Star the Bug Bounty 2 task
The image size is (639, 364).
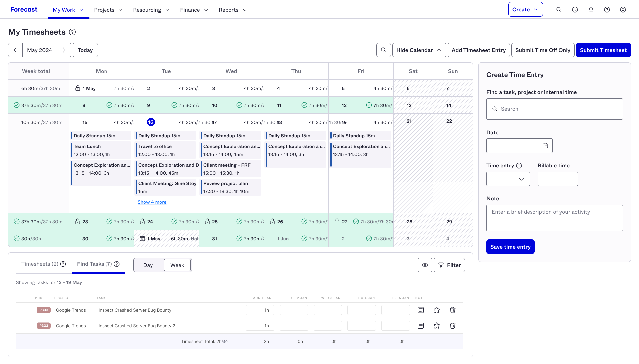click(437, 326)
